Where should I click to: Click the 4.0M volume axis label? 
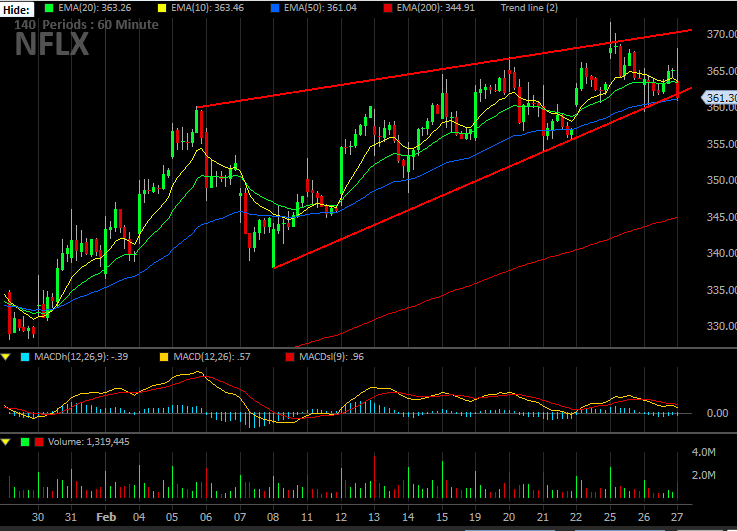[704, 453]
